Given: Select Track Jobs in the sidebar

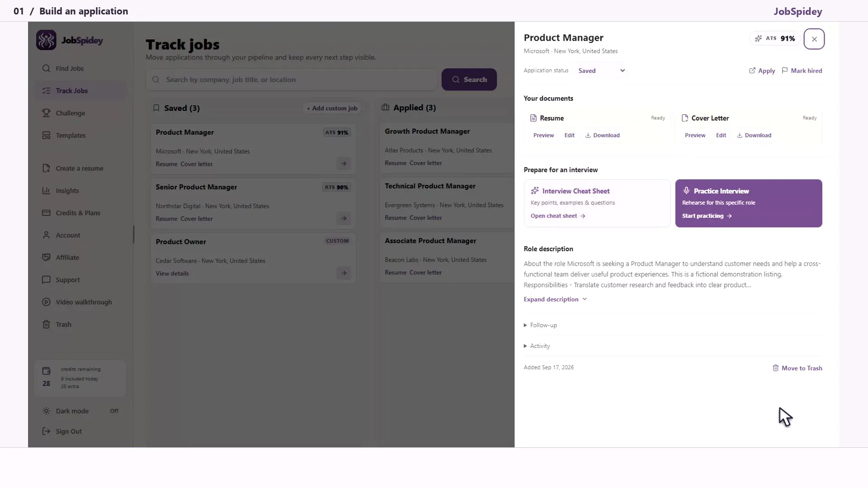Looking at the screenshot, I should tap(80, 91).
